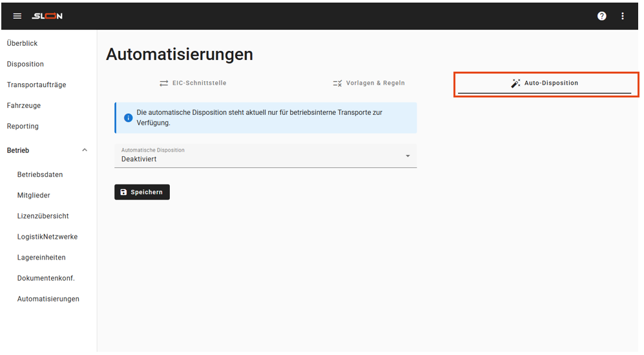Image resolution: width=644 pixels, height=355 pixels.
Task: Go to Überblick in the sidebar
Action: (x=22, y=43)
